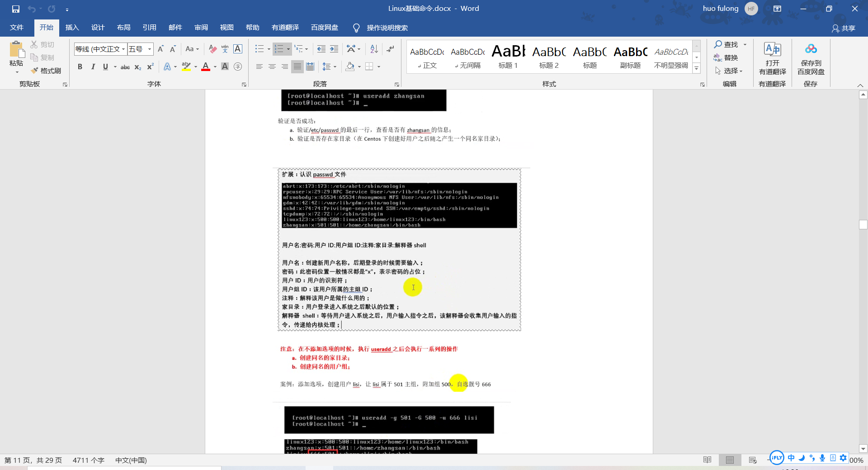The image size is (868, 470).
Task: Expand the borders dropdown arrow
Action: pyautogui.click(x=379, y=67)
